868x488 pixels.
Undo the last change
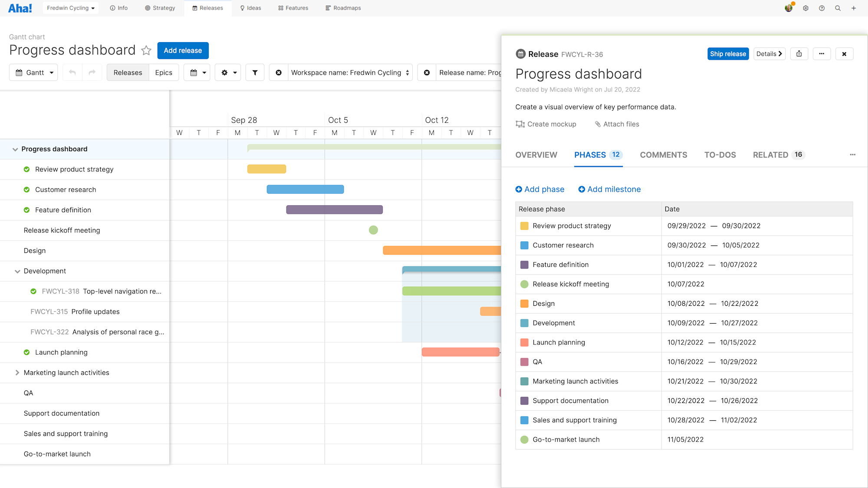[x=72, y=72]
